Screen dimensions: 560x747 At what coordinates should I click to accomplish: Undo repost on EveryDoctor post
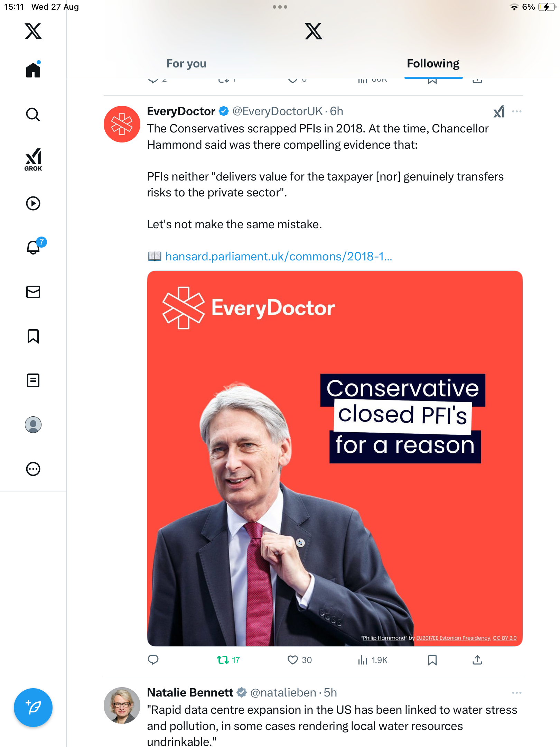tap(223, 660)
